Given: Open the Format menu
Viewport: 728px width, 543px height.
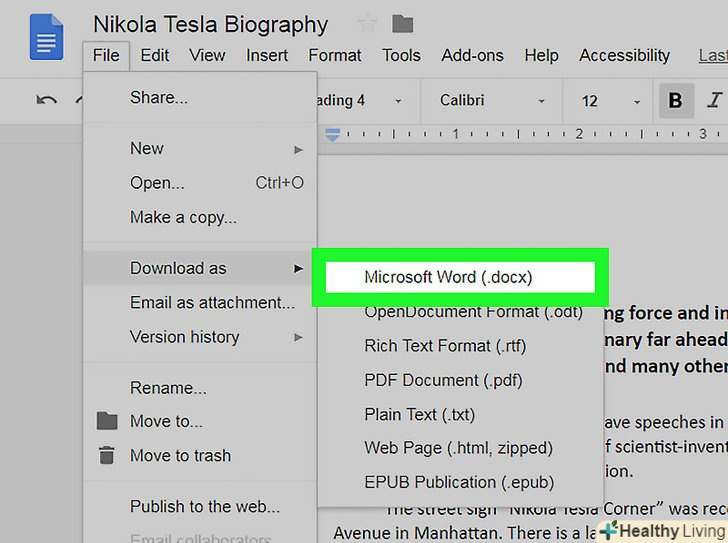Looking at the screenshot, I should pyautogui.click(x=334, y=56).
